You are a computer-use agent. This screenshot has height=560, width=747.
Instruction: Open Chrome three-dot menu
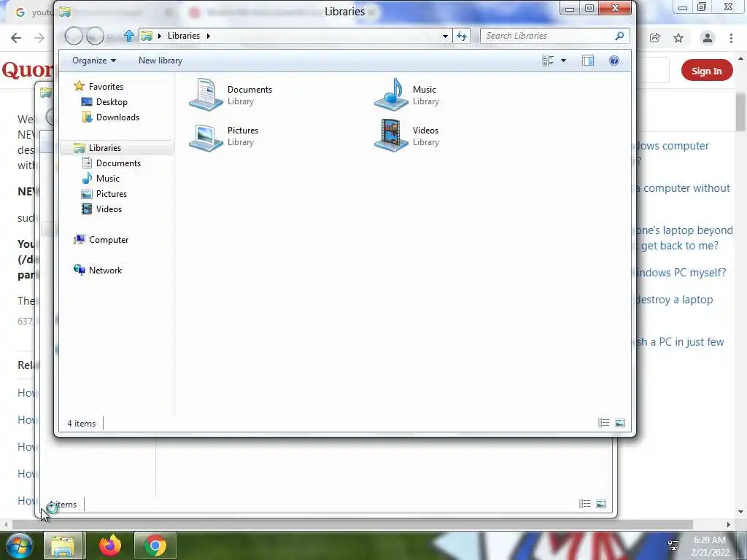[731, 38]
